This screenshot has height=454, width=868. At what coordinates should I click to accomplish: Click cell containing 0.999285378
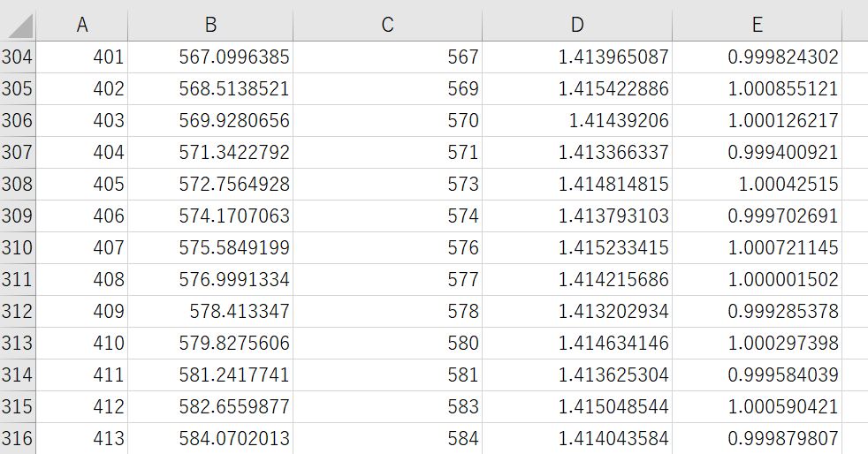[x=758, y=311]
